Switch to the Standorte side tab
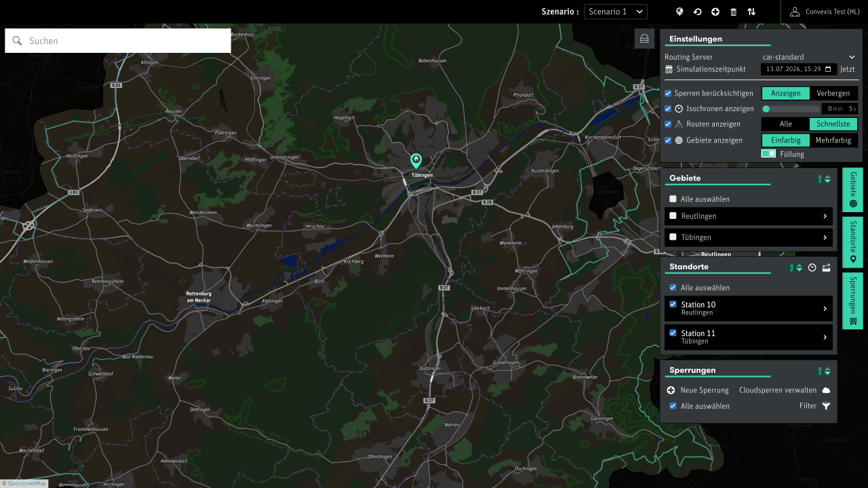 (x=852, y=242)
